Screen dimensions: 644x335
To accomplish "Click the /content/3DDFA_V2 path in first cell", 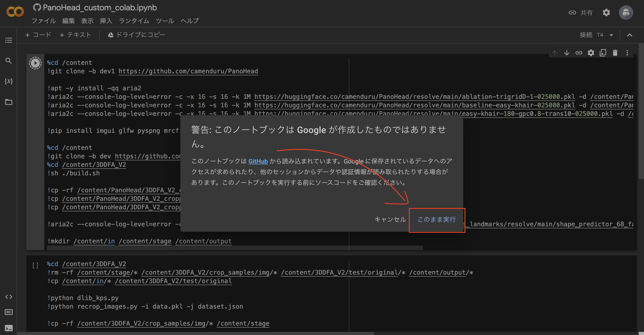I will 94,165.
